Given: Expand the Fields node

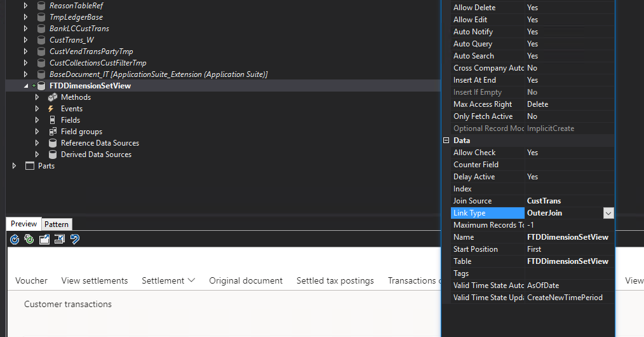Looking at the screenshot, I should [x=37, y=120].
